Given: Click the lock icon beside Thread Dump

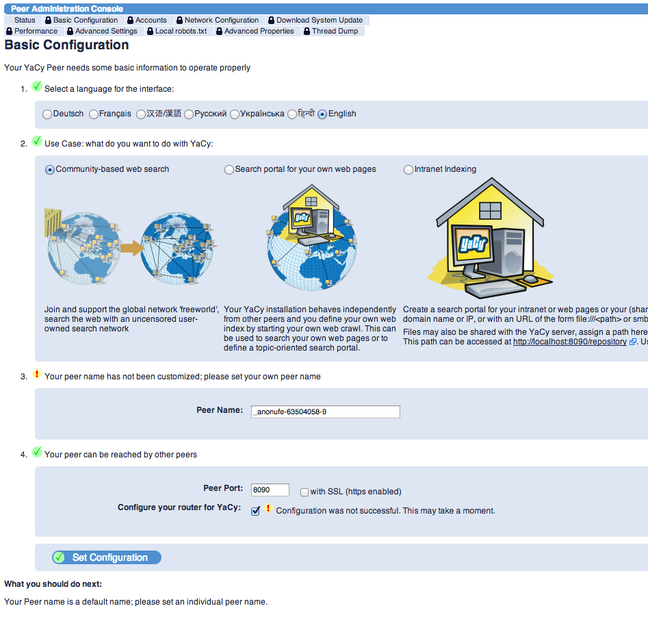Looking at the screenshot, I should point(307,31).
